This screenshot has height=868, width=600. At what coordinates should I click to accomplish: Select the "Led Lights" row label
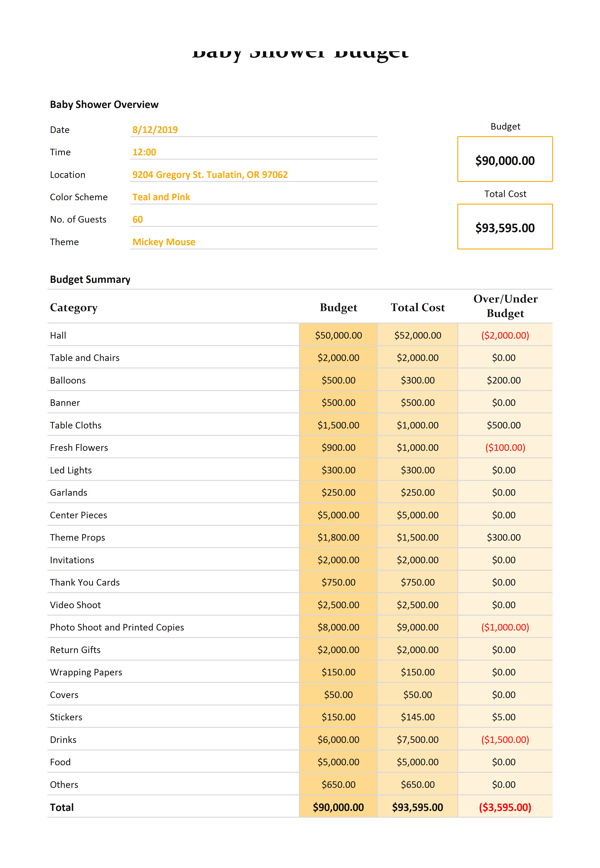[71, 470]
